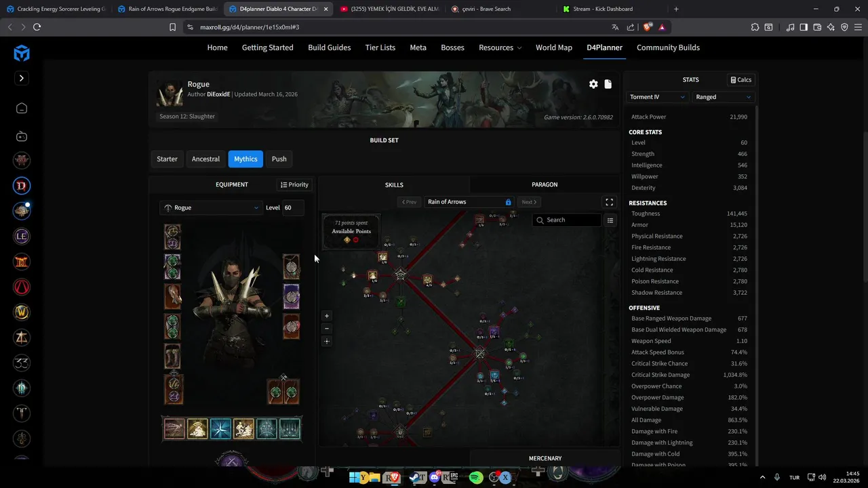Open the planner settings gear icon
This screenshot has width=868, height=488.
593,84
